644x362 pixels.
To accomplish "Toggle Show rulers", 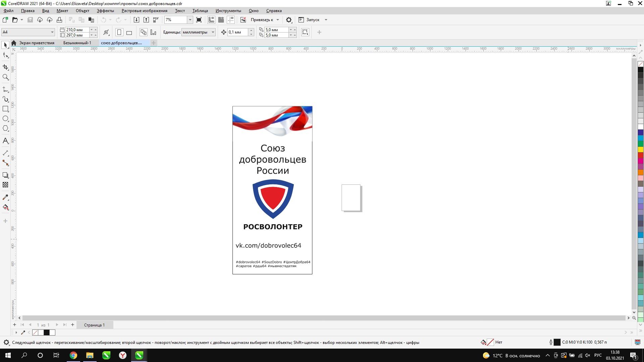I will (211, 20).
